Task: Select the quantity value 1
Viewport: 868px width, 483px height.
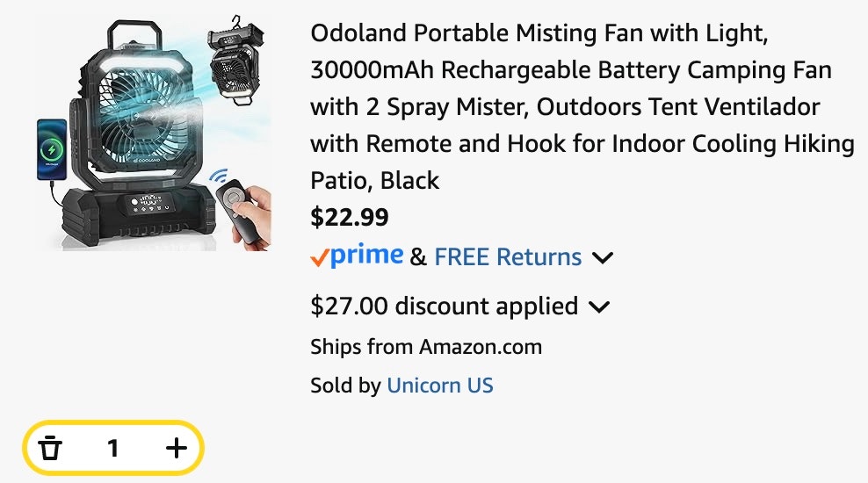Action: pyautogui.click(x=113, y=448)
